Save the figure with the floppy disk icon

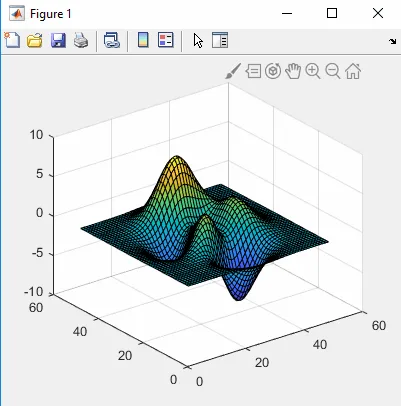coord(58,40)
